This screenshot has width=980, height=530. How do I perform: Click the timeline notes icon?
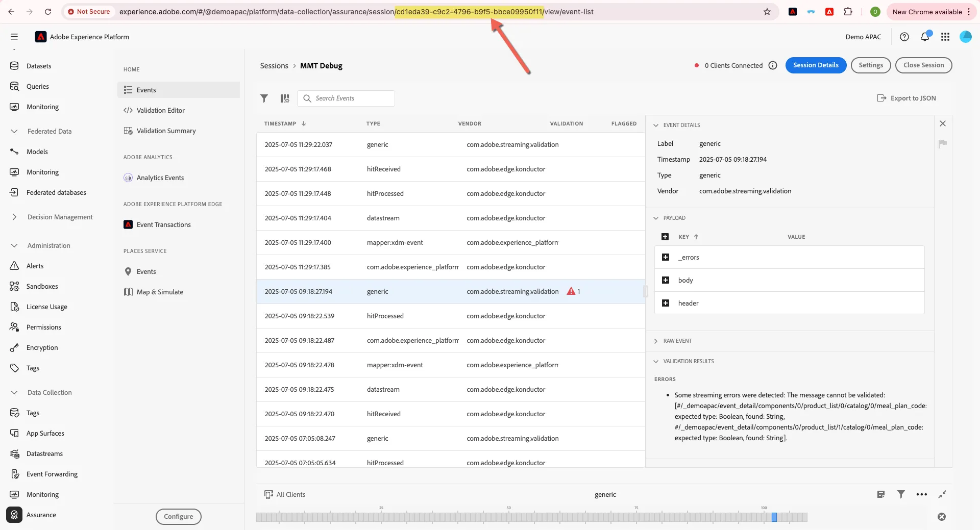881,494
